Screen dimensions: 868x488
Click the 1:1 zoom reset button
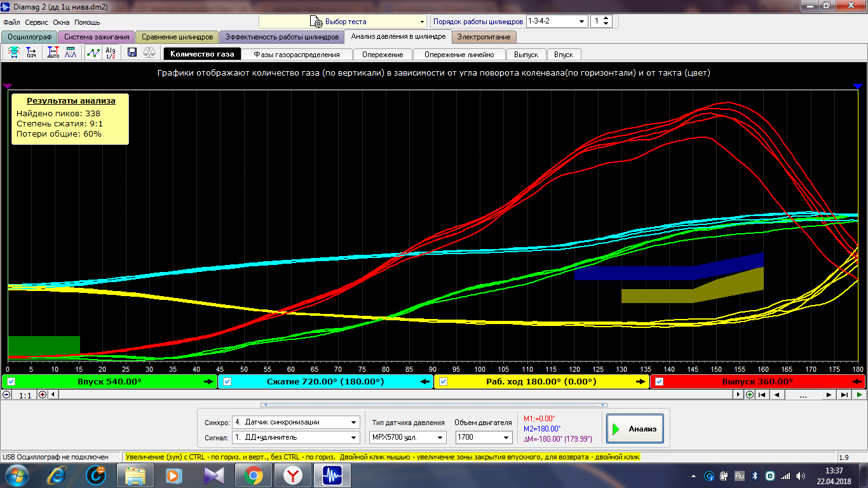coord(25,395)
